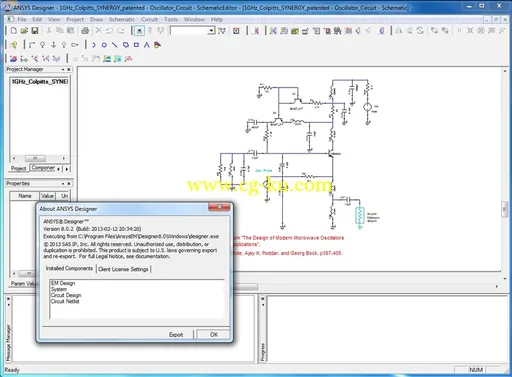Click the New document toolbar icon
512x377 pixels.
[x=14, y=31]
